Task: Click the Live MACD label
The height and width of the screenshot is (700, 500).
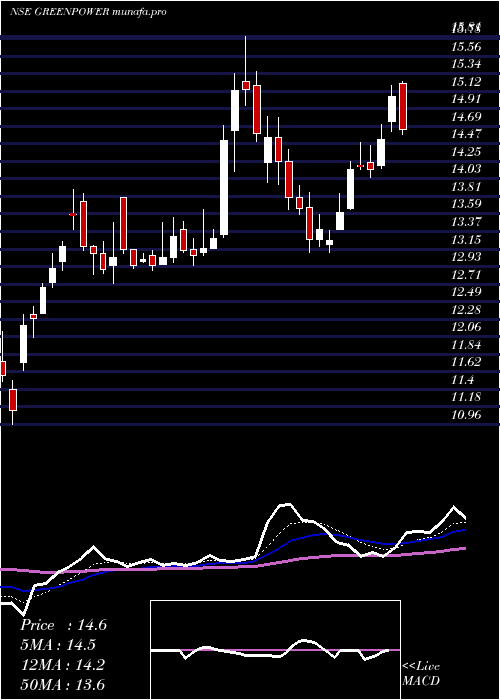Action: pyautogui.click(x=421, y=674)
